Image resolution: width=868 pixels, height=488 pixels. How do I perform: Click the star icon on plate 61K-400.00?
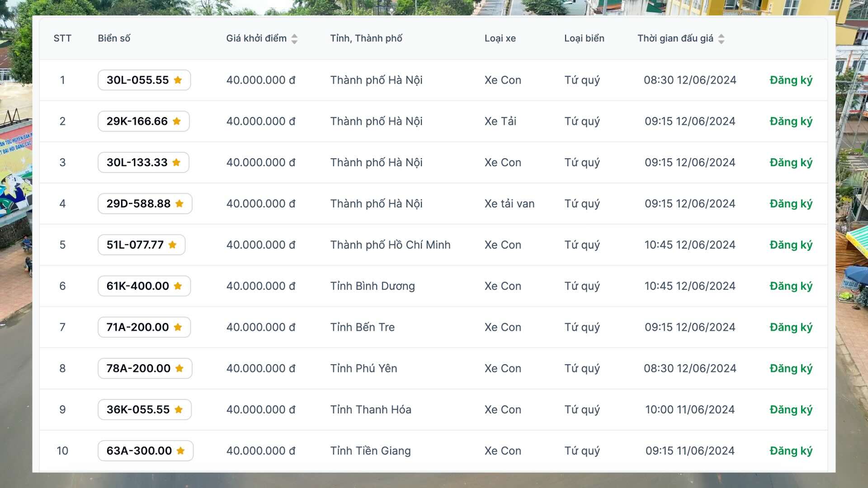click(178, 286)
